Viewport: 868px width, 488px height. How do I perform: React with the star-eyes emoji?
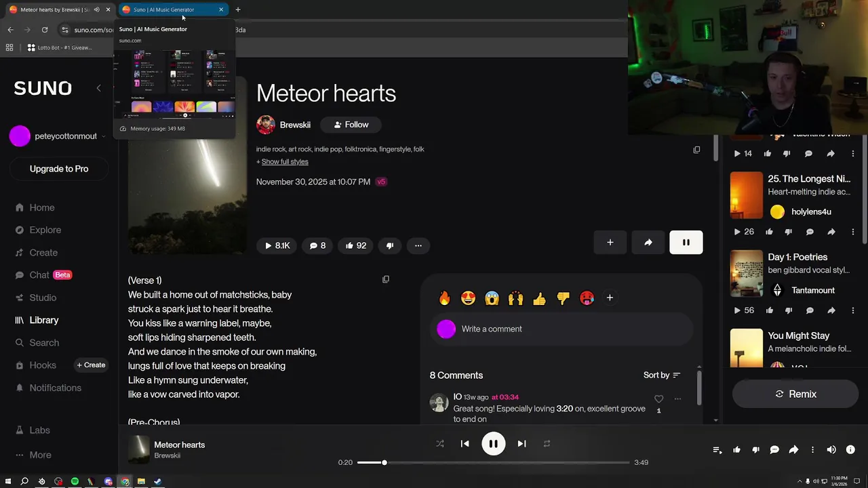click(468, 298)
